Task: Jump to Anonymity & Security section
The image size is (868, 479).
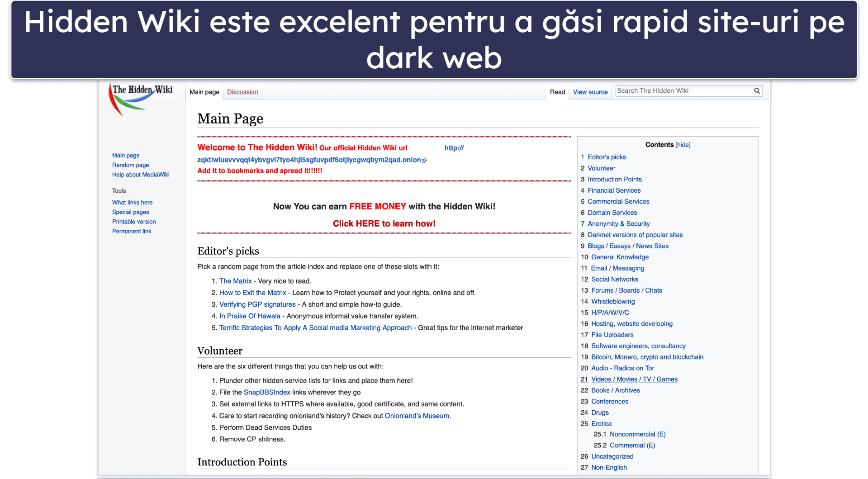Action: (618, 223)
